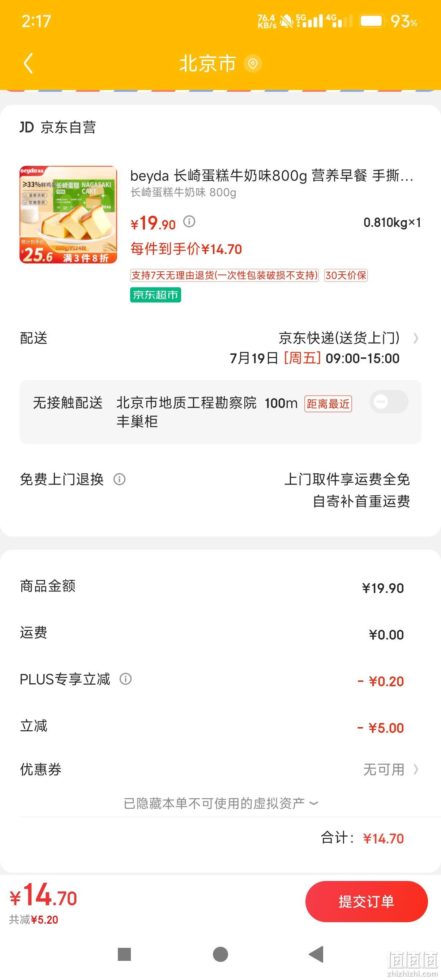Tap the 北京市 location title

coord(208,63)
